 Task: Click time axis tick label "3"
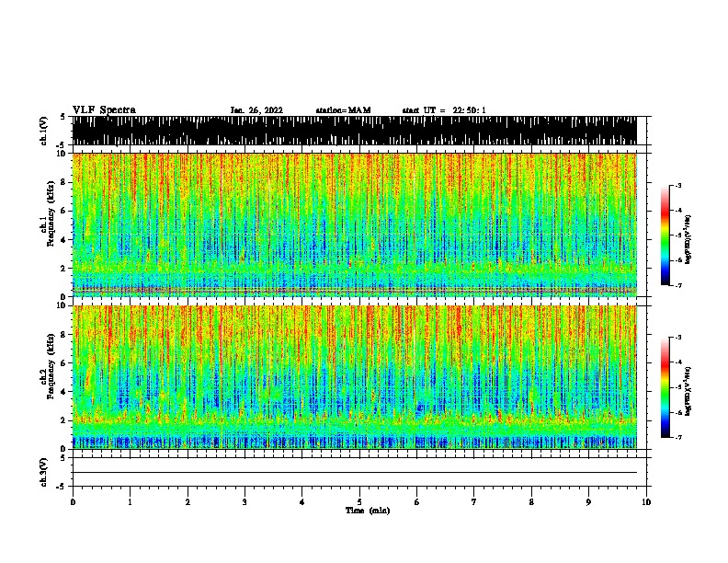(245, 502)
